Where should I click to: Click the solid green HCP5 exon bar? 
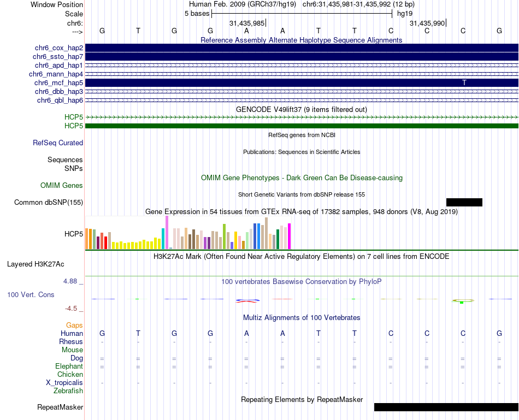[302, 126]
